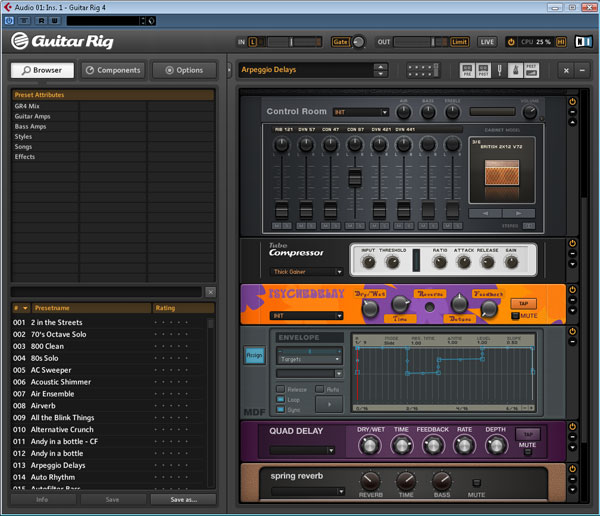Select the Effects attribute
This screenshot has width=600, height=516.
tap(24, 157)
